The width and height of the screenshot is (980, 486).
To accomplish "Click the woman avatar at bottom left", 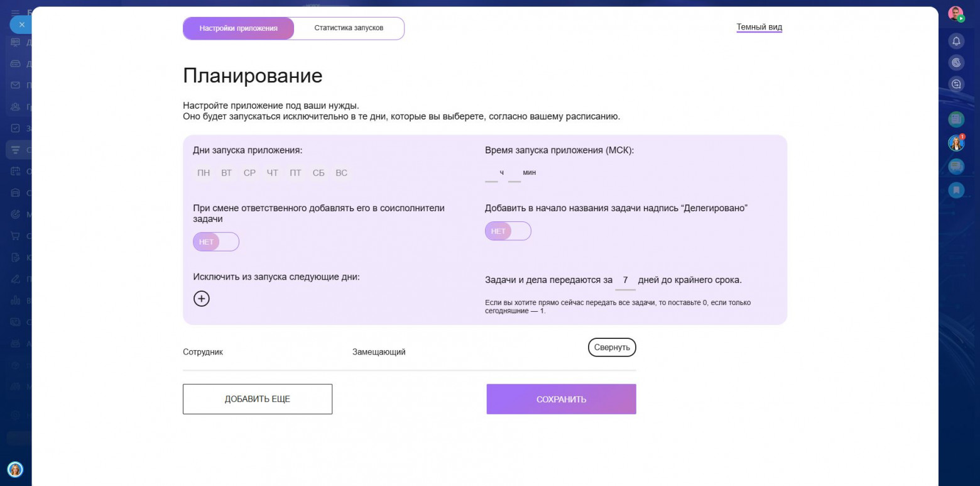I will coord(15,469).
